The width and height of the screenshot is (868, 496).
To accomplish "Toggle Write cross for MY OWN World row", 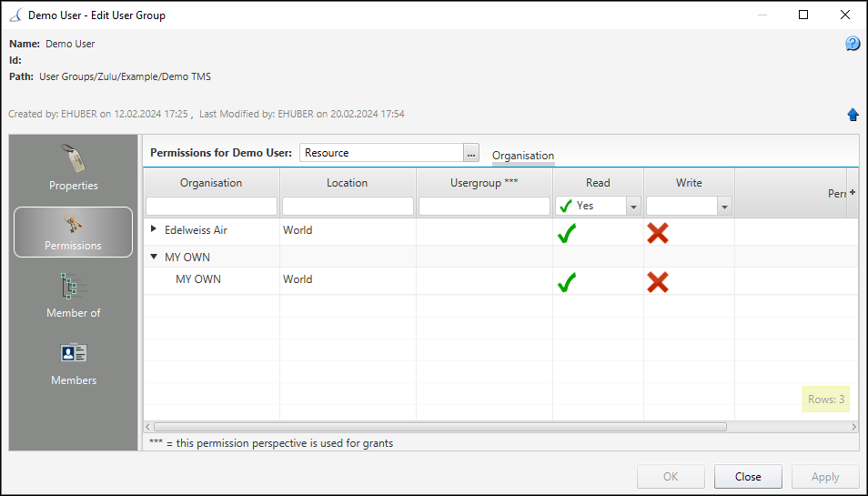I will (658, 282).
